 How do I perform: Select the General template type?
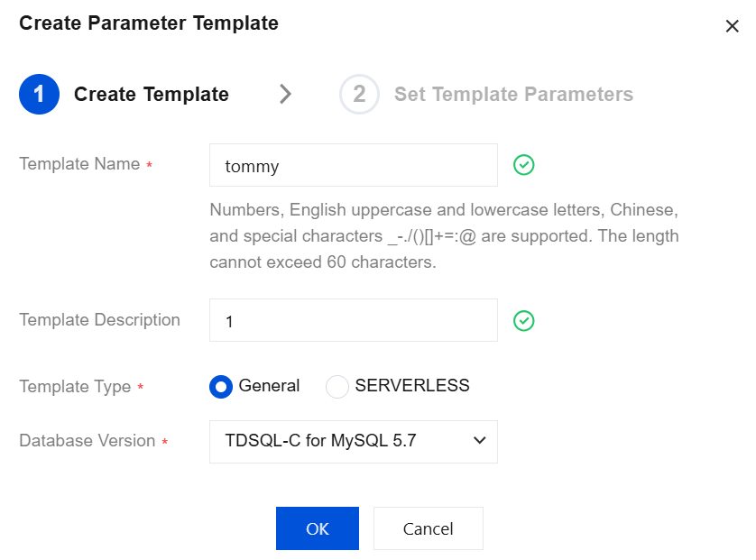click(221, 387)
